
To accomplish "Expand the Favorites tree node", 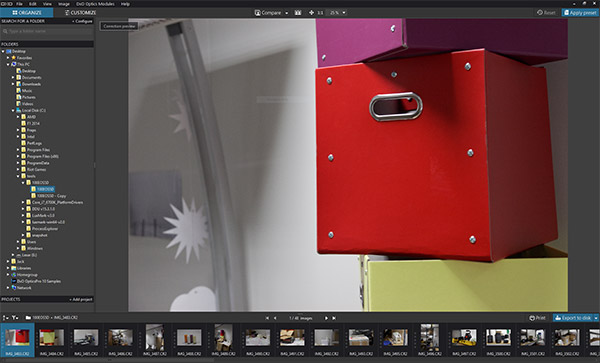I will click(8, 58).
